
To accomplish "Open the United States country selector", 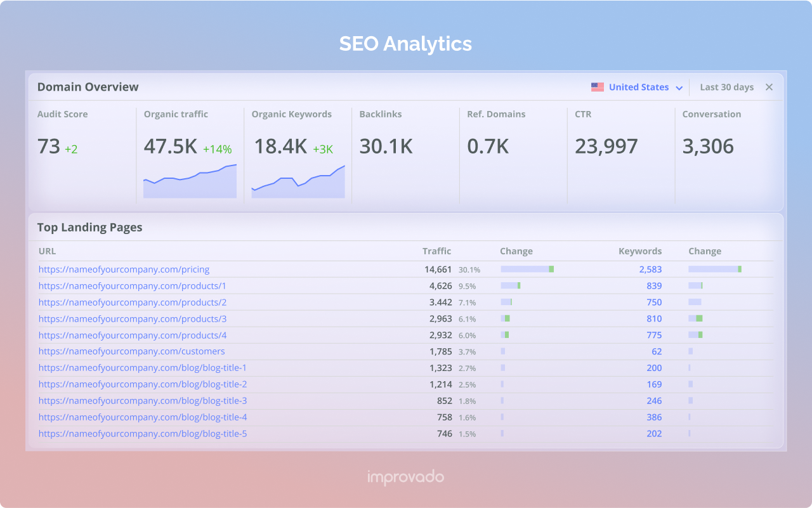I will pos(638,87).
